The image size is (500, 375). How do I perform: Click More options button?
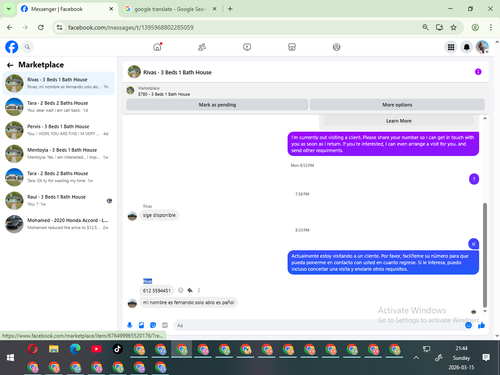tap(397, 105)
